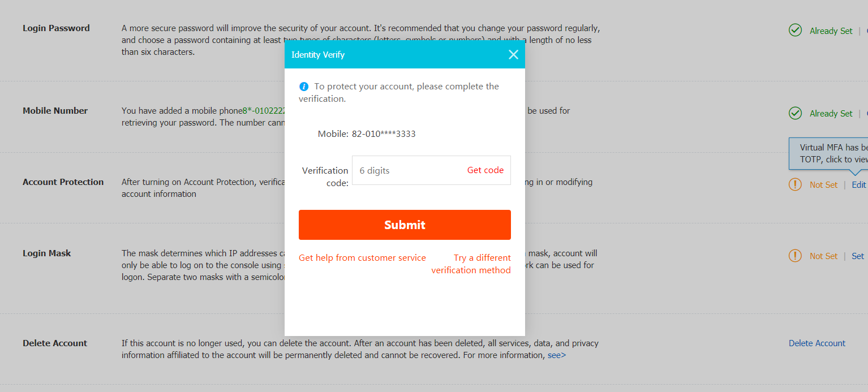Request a code with Get code
868x392 pixels.
[x=485, y=170]
